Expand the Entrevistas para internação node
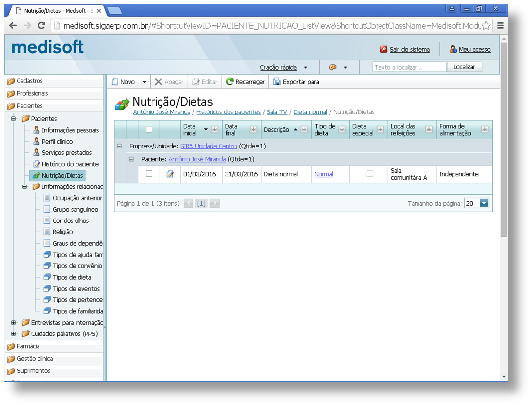The image size is (532, 406). (x=14, y=323)
